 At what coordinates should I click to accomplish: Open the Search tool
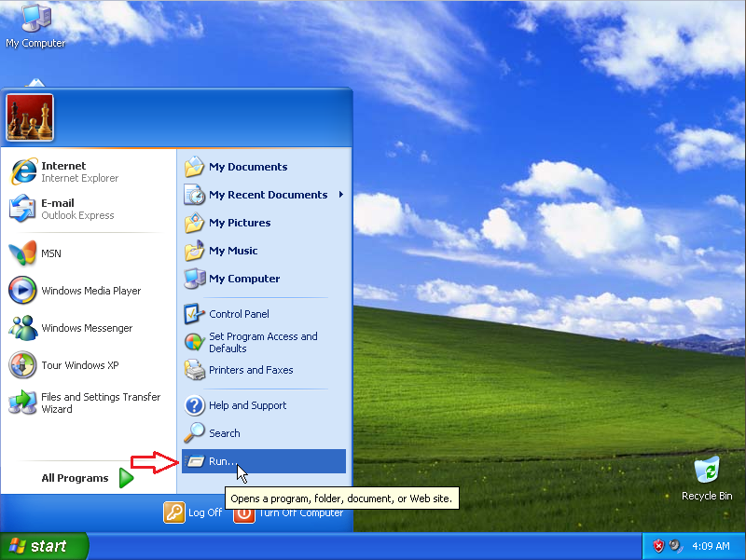click(x=224, y=432)
